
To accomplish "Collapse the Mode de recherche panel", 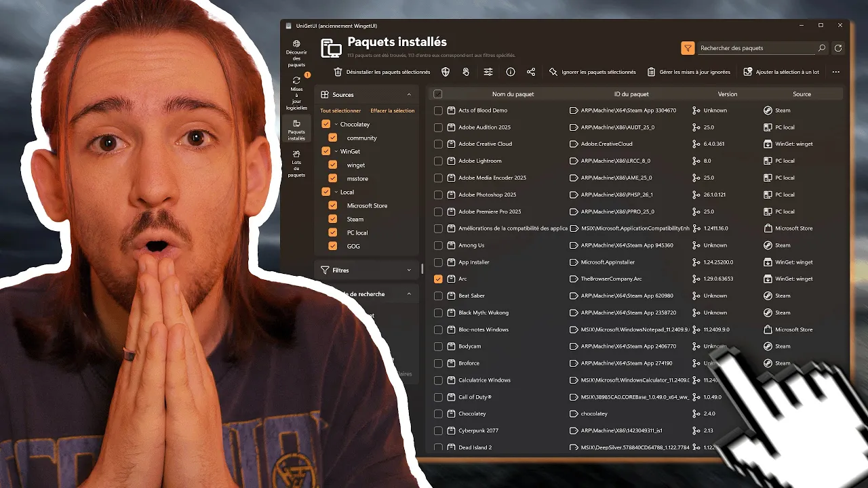I will [x=409, y=294].
